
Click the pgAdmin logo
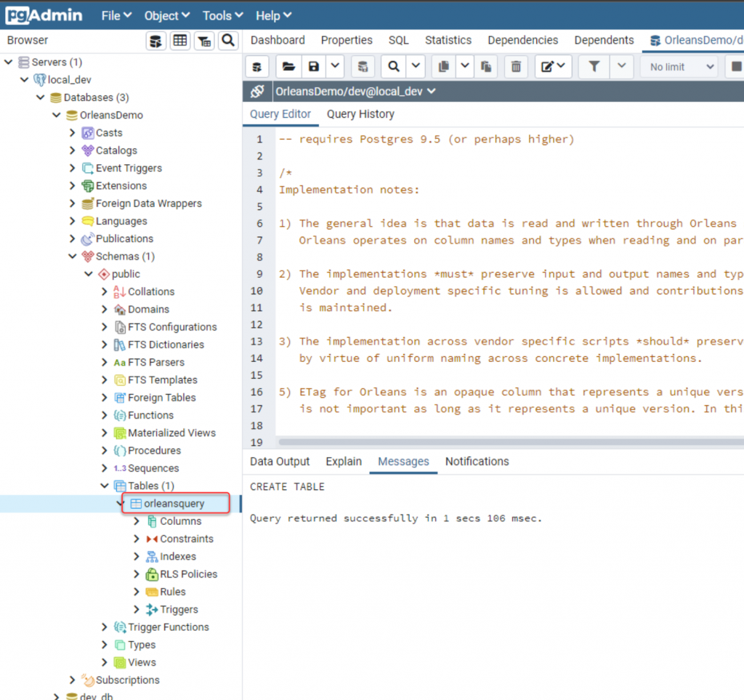[44, 15]
